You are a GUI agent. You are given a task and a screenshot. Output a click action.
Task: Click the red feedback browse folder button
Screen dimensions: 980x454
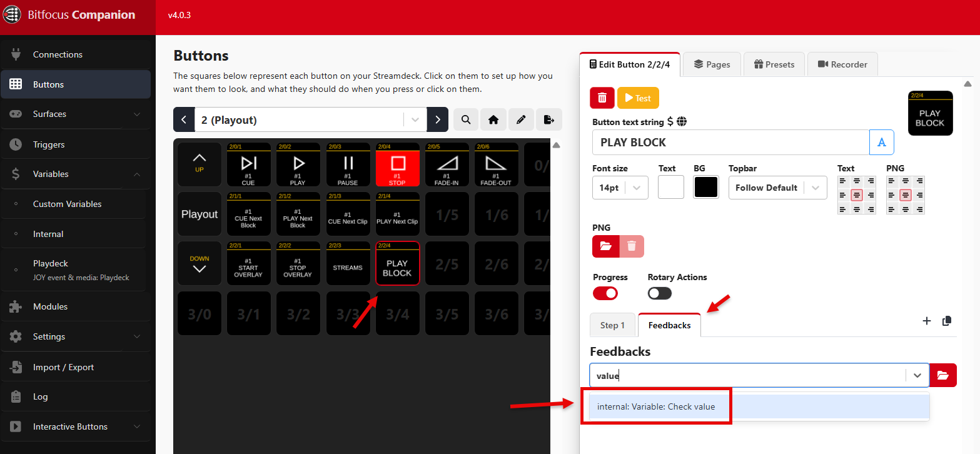[x=943, y=375]
